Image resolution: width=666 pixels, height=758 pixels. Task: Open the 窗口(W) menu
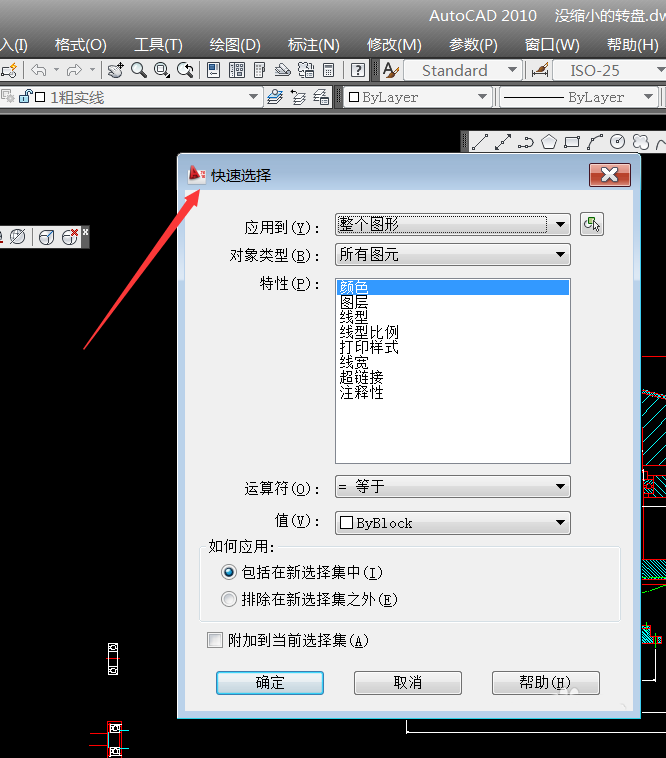552,45
